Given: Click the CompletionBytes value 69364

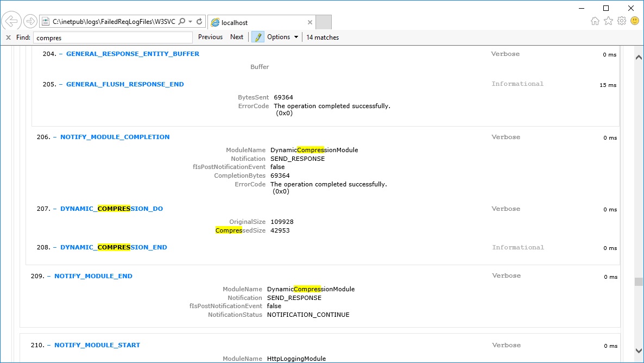Looking at the screenshot, I should [x=280, y=176].
